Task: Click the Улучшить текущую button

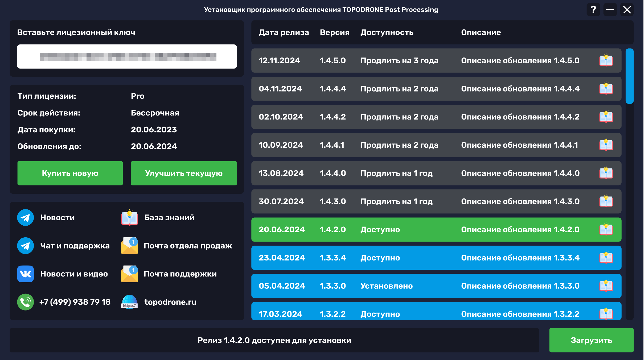Action: coord(184,173)
